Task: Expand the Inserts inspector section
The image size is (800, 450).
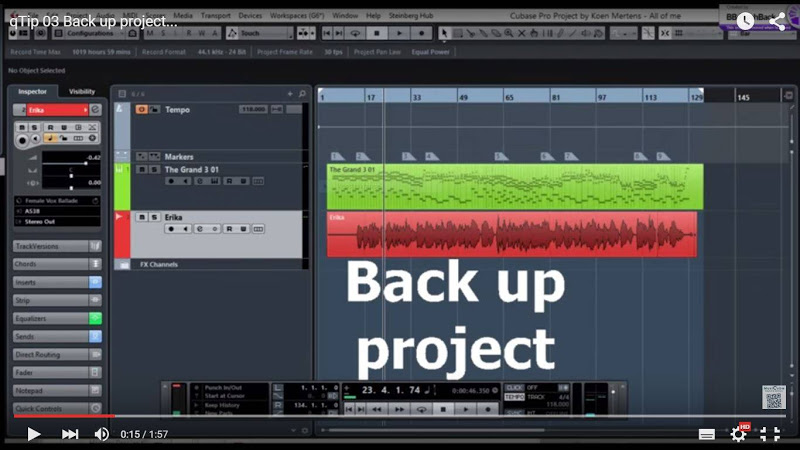Action: (57, 282)
